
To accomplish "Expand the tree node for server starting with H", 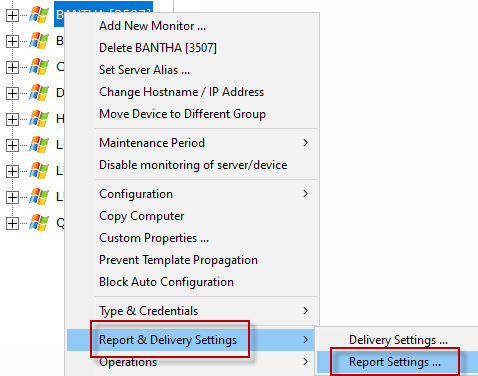I will pos(12,119).
